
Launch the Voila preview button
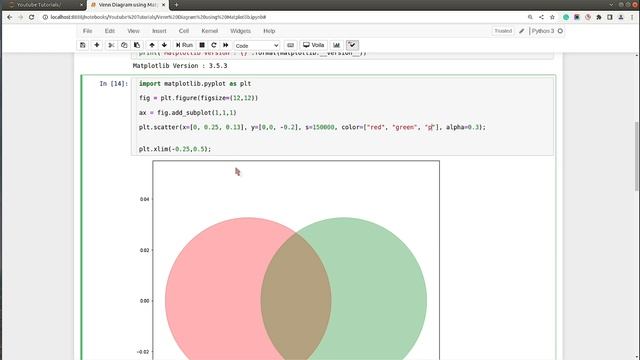coord(313,45)
